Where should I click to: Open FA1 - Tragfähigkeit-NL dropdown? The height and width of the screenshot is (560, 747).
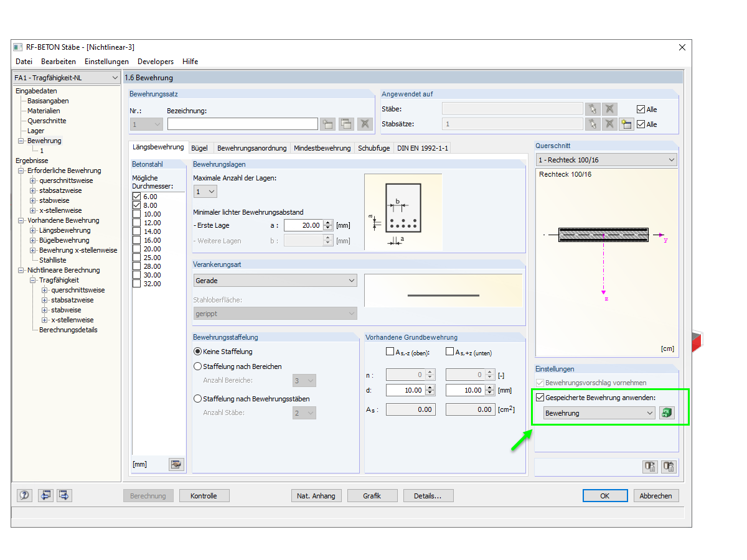(67, 78)
